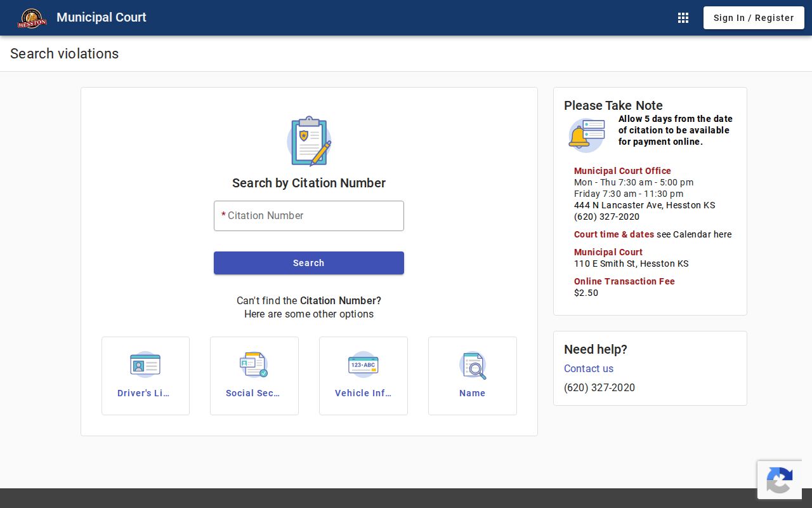The width and height of the screenshot is (812, 508).
Task: Search by Vehicle Info option
Action: [x=363, y=376]
